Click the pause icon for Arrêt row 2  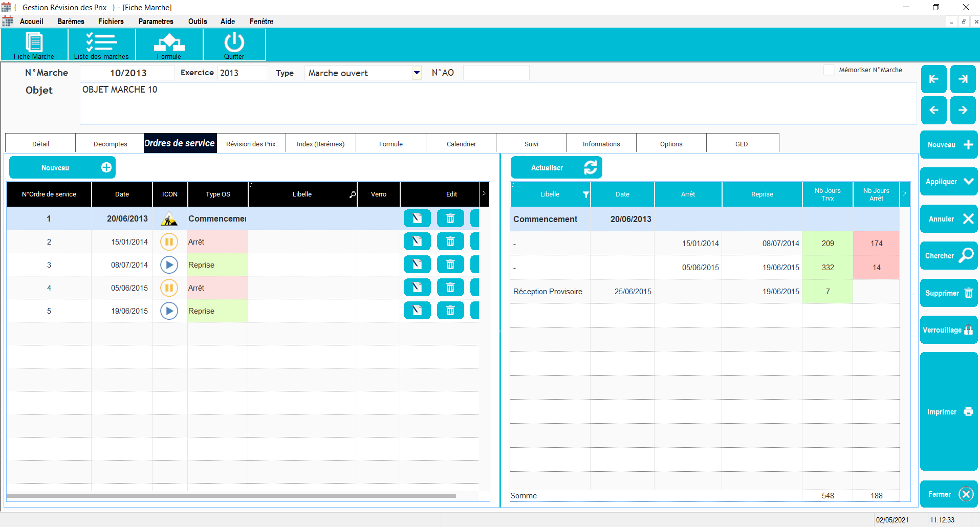[x=169, y=241]
